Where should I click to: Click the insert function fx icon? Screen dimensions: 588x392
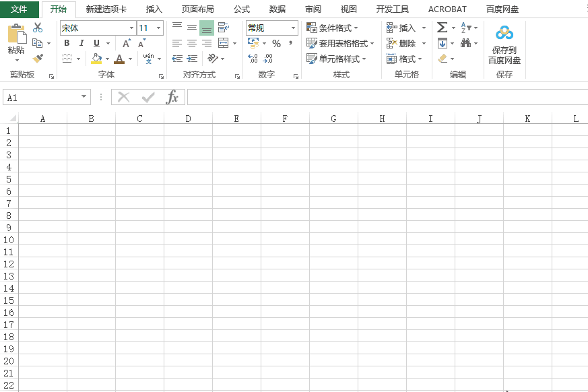pyautogui.click(x=172, y=97)
